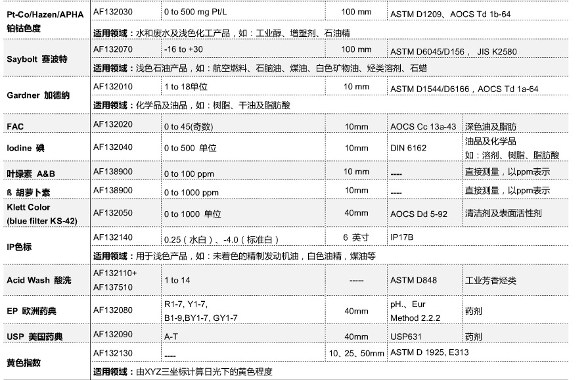The width and height of the screenshot is (588, 380).
Task: Select the range -16 to +30
Action: (x=183, y=49)
